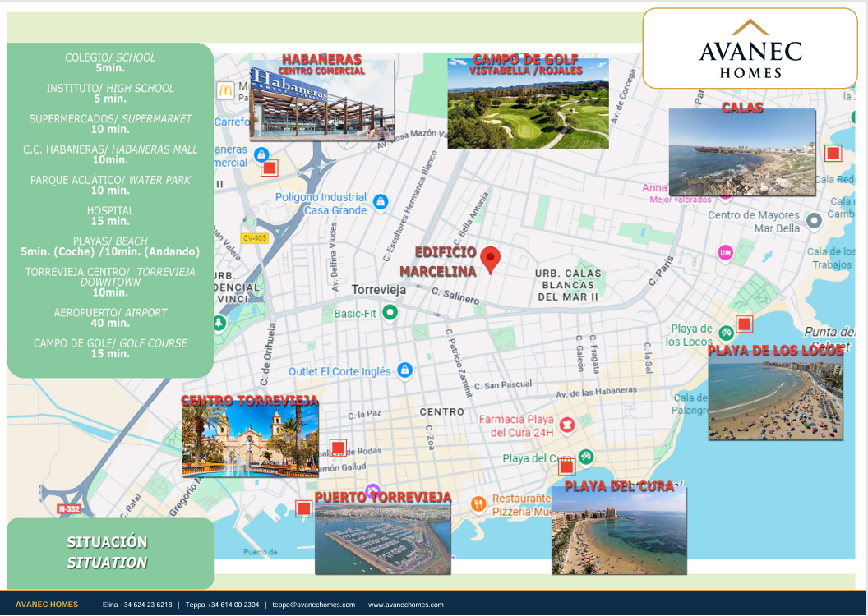This screenshot has height=616, width=868.
Task: Click the green Playa del Cura beach icon
Action: click(x=586, y=457)
